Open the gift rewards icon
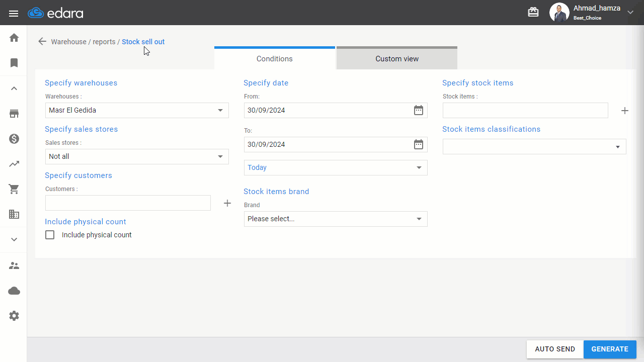Image resolution: width=644 pixels, height=362 pixels. pos(533,12)
